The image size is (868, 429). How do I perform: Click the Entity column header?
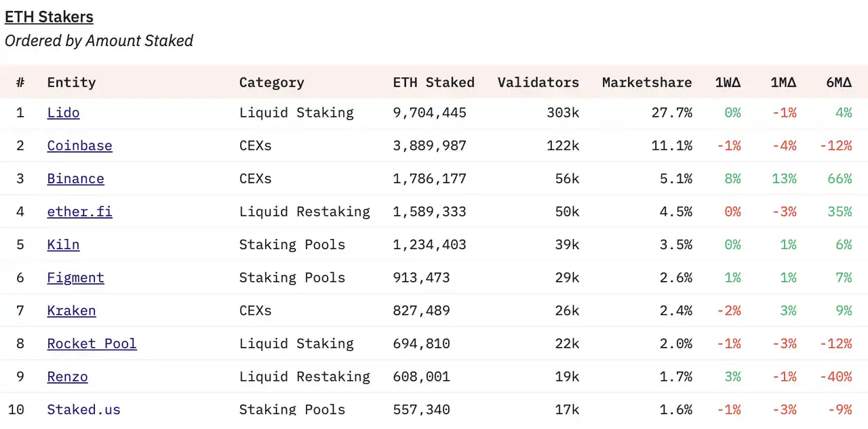(x=71, y=83)
